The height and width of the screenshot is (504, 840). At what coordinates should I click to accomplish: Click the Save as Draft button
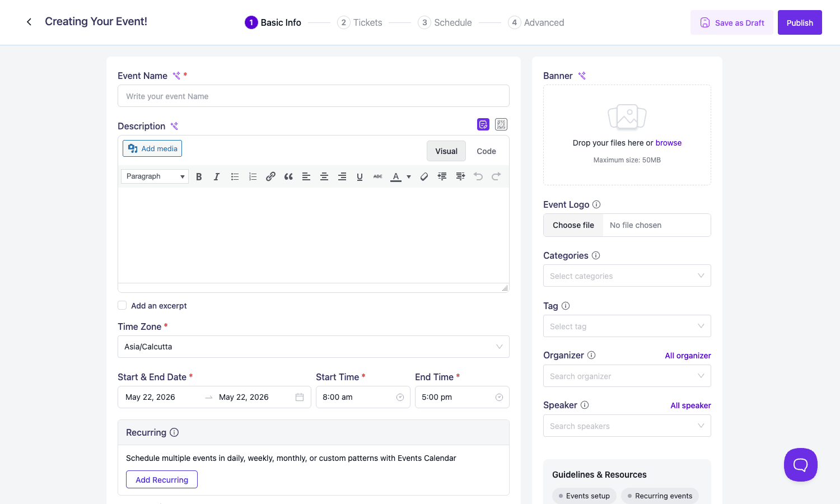coord(732,22)
